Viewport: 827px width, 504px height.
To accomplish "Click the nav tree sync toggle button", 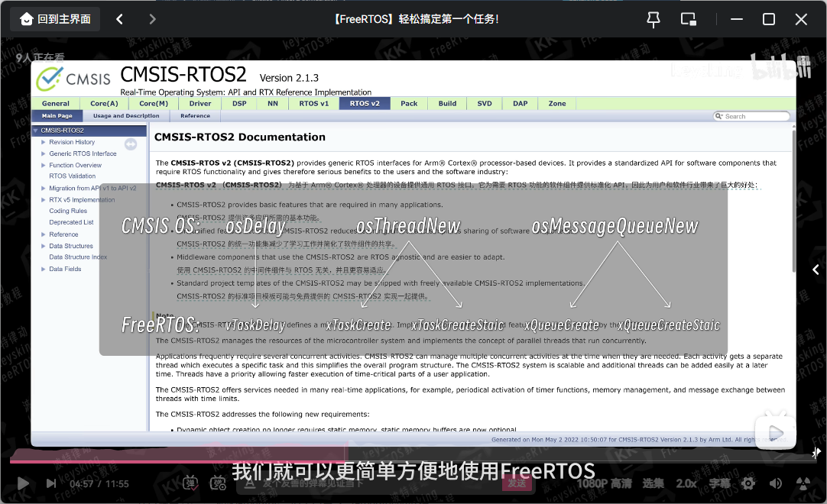I will 131,144.
